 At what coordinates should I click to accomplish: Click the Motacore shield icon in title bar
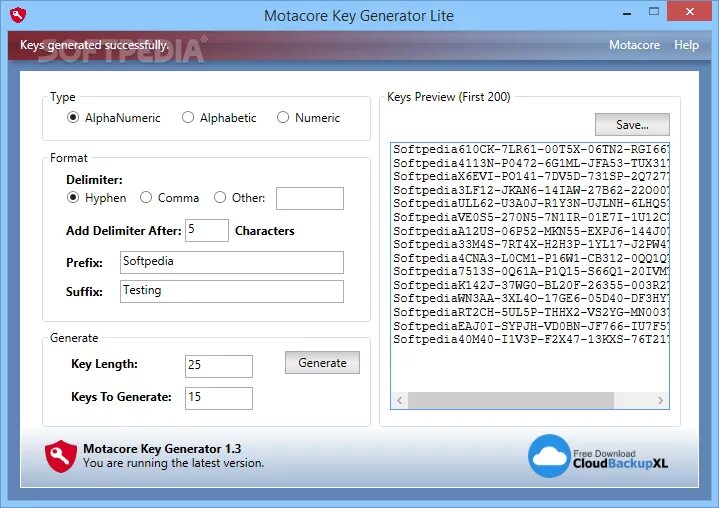click(x=18, y=15)
